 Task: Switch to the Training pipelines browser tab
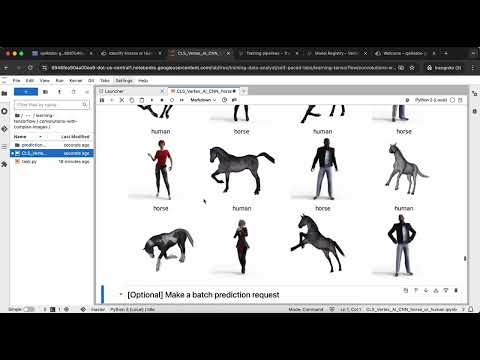click(x=267, y=53)
